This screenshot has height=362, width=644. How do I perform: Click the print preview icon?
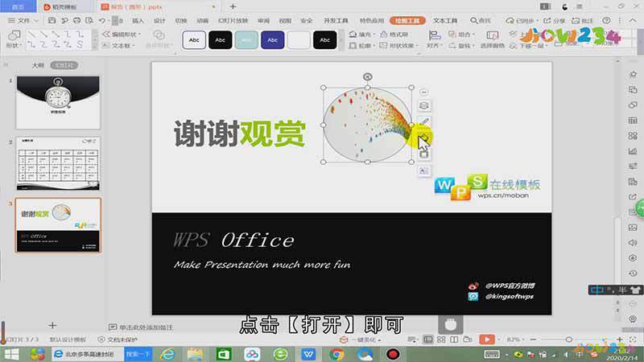pos(89,20)
